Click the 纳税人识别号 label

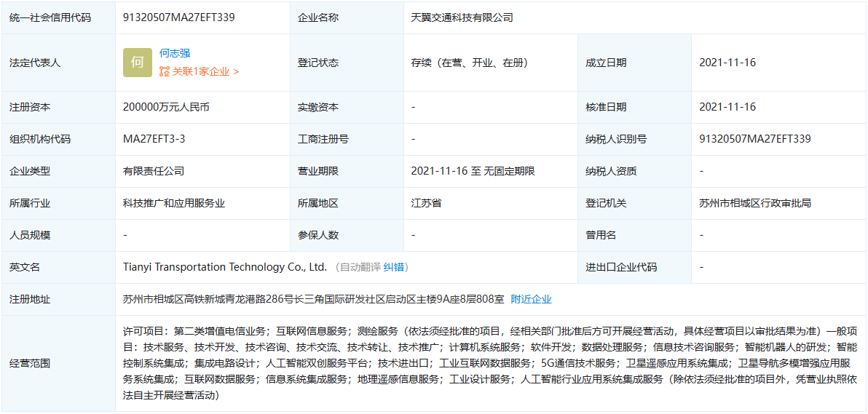click(x=616, y=139)
